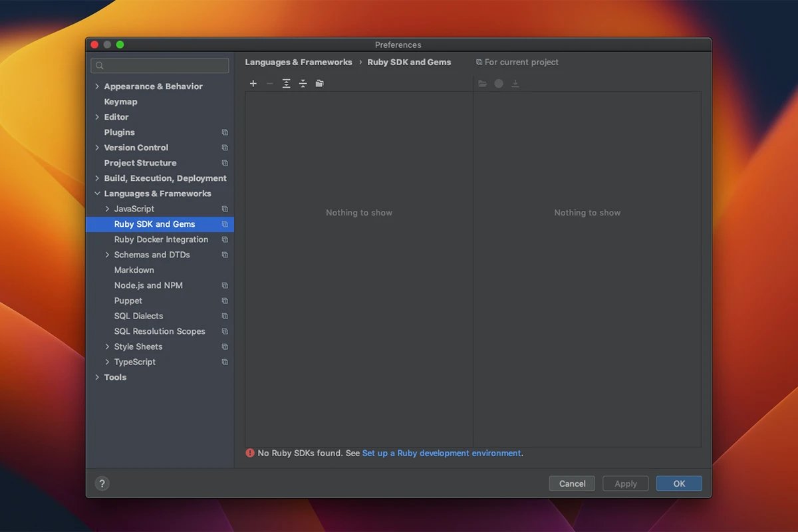Expand the Appearance & Behavior section
The width and height of the screenshot is (798, 532).
tap(97, 86)
